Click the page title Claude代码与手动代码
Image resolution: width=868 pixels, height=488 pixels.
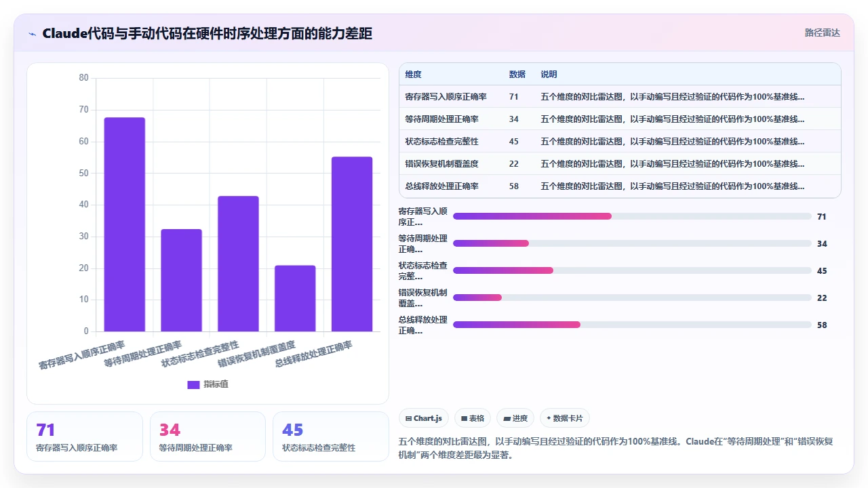click(x=207, y=34)
